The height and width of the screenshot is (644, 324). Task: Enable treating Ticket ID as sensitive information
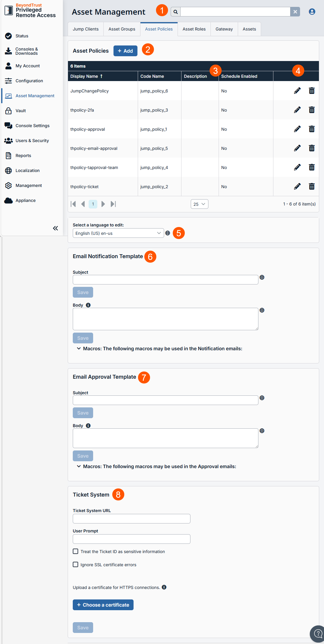pyautogui.click(x=75, y=551)
